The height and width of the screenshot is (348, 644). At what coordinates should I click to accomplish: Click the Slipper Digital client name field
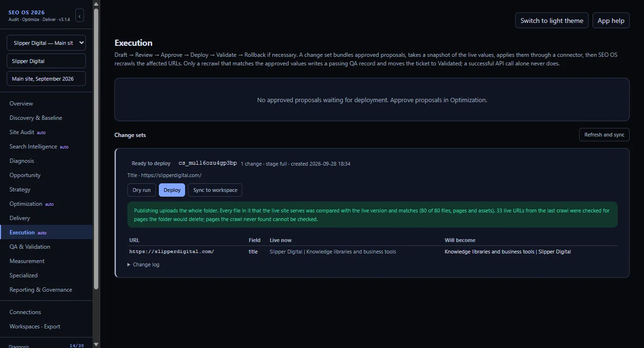tap(46, 61)
